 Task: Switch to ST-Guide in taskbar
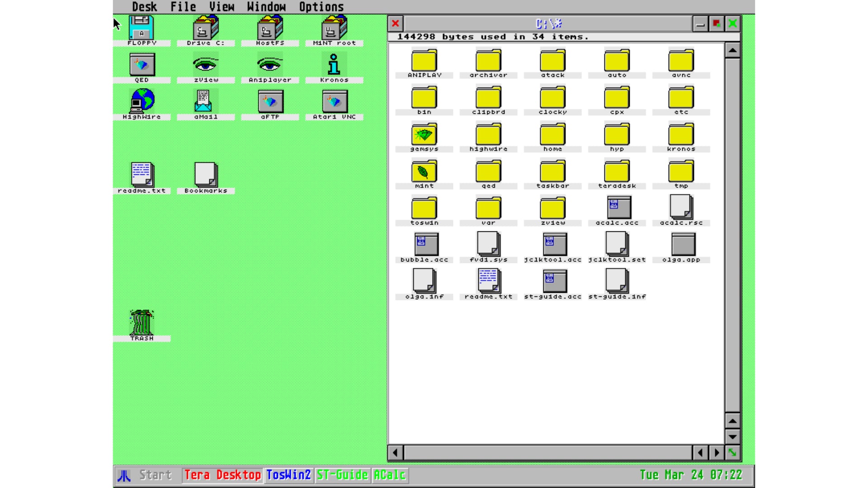pyautogui.click(x=342, y=475)
